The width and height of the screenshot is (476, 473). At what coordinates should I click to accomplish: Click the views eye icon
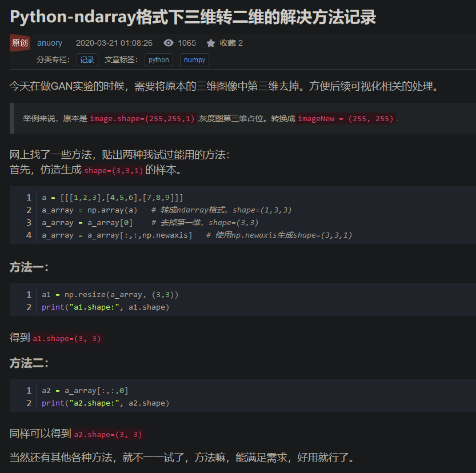[x=167, y=43]
